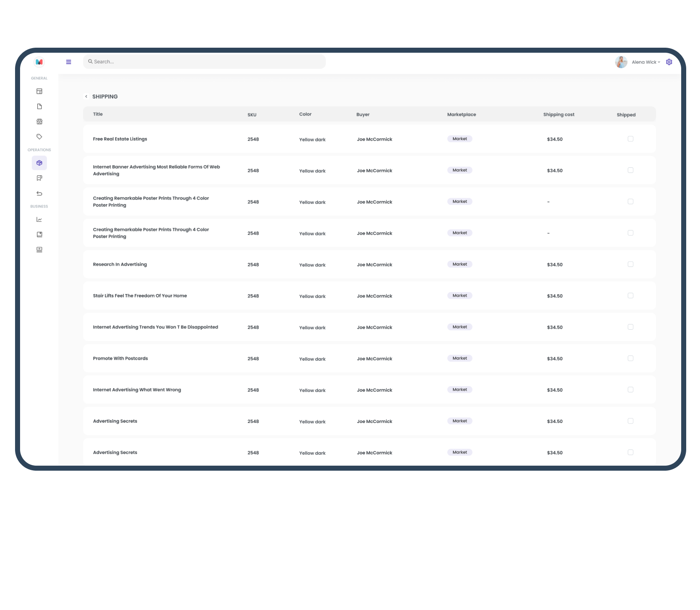700x610 pixels.
Task: Open Stair Lifts Feel The Freedom title
Action: coord(140,296)
